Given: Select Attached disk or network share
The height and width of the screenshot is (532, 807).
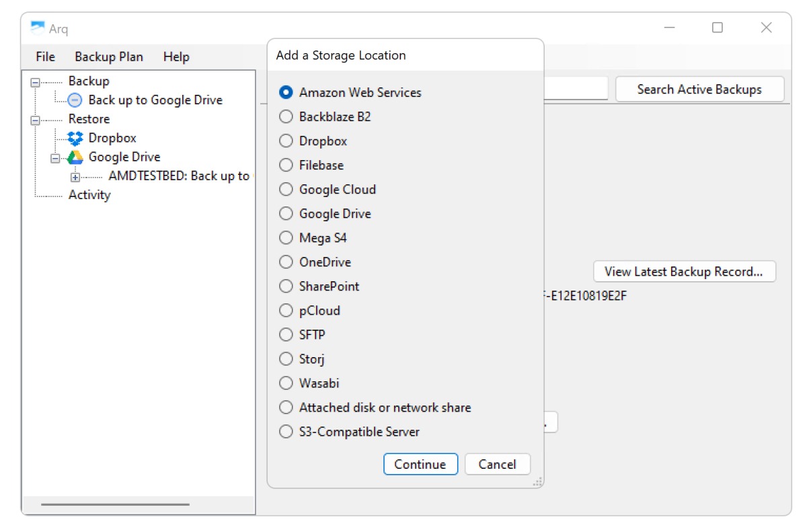Looking at the screenshot, I should click(x=286, y=408).
